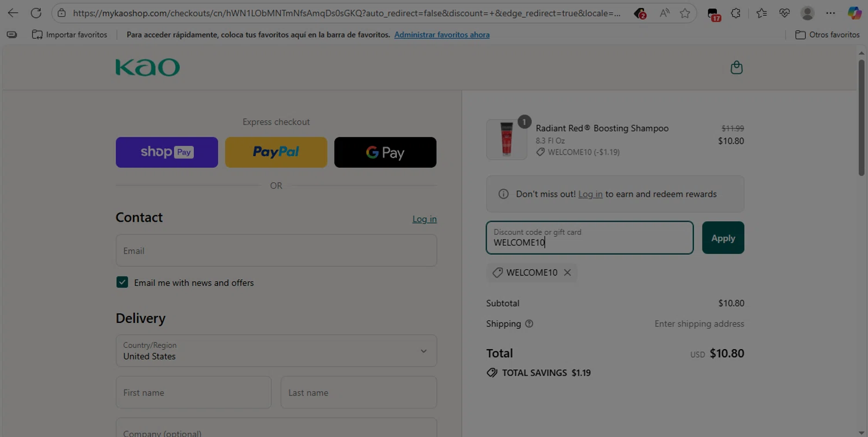Focus the Company (optional) field
The image size is (868, 437).
(x=276, y=428)
